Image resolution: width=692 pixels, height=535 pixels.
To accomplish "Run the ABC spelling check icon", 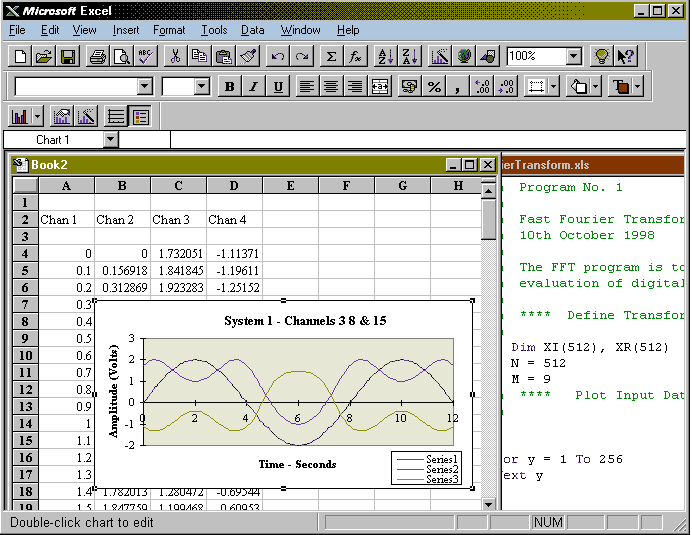I will pyautogui.click(x=146, y=57).
